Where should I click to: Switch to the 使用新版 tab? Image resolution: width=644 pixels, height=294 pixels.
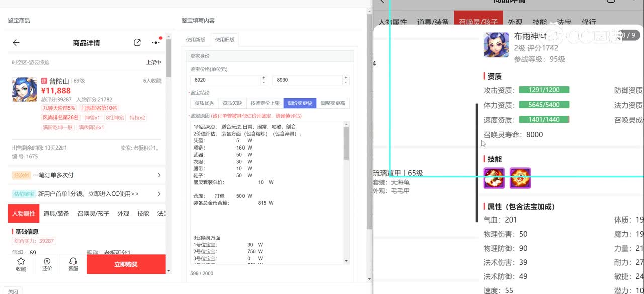[x=196, y=40]
